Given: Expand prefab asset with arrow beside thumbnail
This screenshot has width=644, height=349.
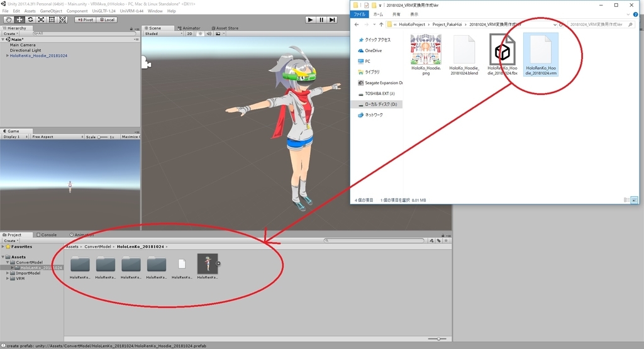Looking at the screenshot, I should [218, 263].
